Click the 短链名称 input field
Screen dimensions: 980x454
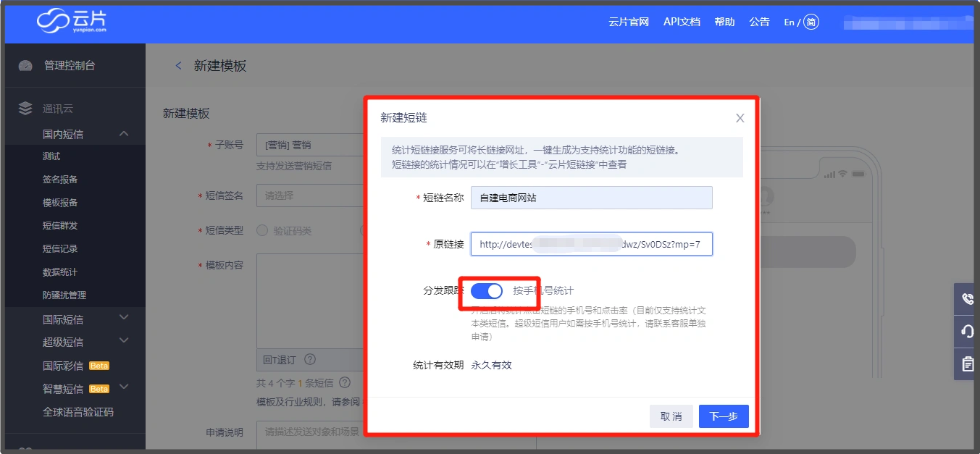click(x=592, y=198)
